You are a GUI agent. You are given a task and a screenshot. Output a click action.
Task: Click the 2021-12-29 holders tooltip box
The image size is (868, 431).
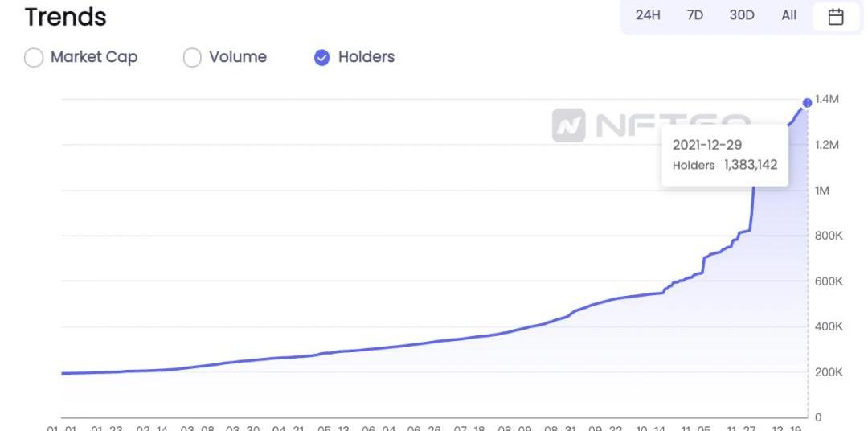pos(725,156)
